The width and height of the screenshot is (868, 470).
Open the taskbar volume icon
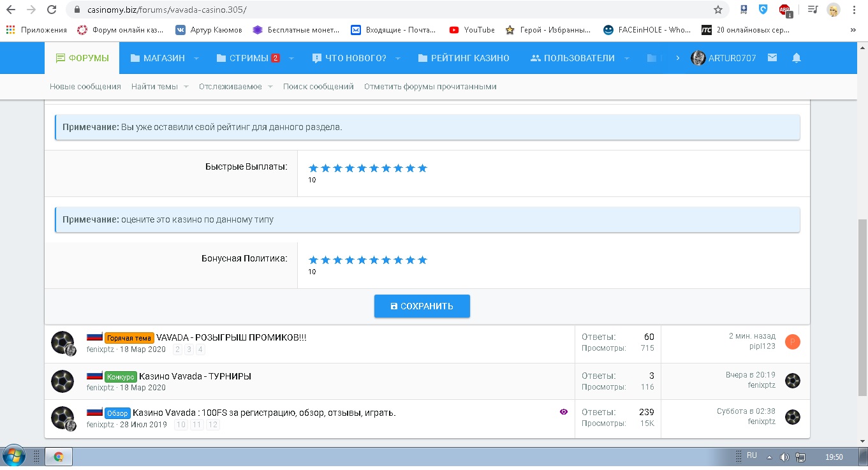pyautogui.click(x=784, y=457)
